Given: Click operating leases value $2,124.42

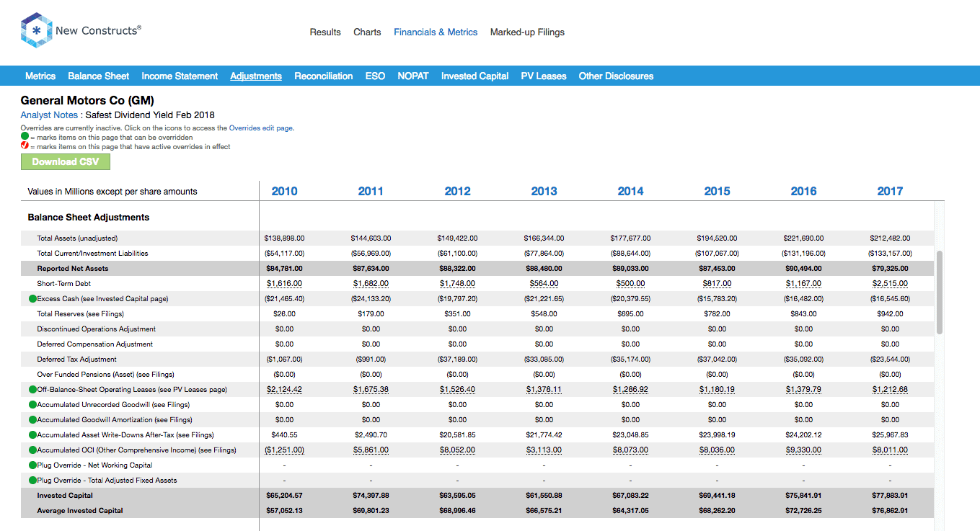Looking at the screenshot, I should (284, 390).
